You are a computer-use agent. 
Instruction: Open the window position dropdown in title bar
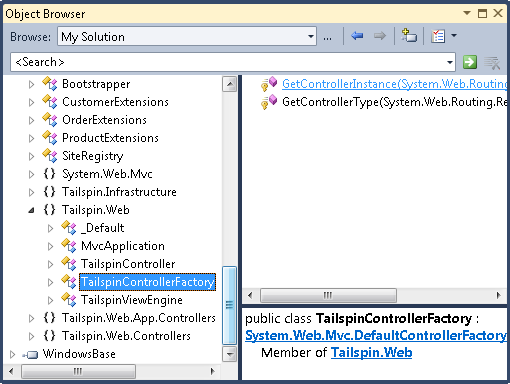[467, 13]
